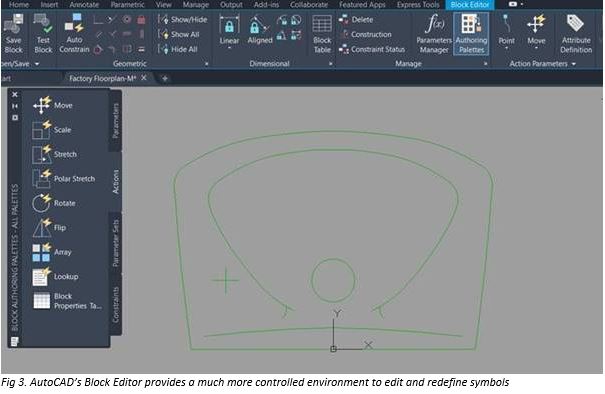Switch palette to Parameters tab
Viewport: 605px width, 394px height.
click(115, 121)
